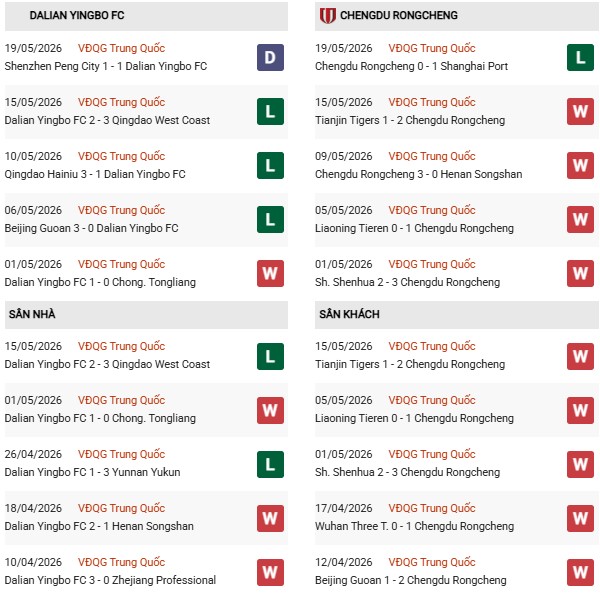Open VĐQG Trung Quốc link dated 09/05/2026
Screen dimensions: 600x594
[x=432, y=156]
